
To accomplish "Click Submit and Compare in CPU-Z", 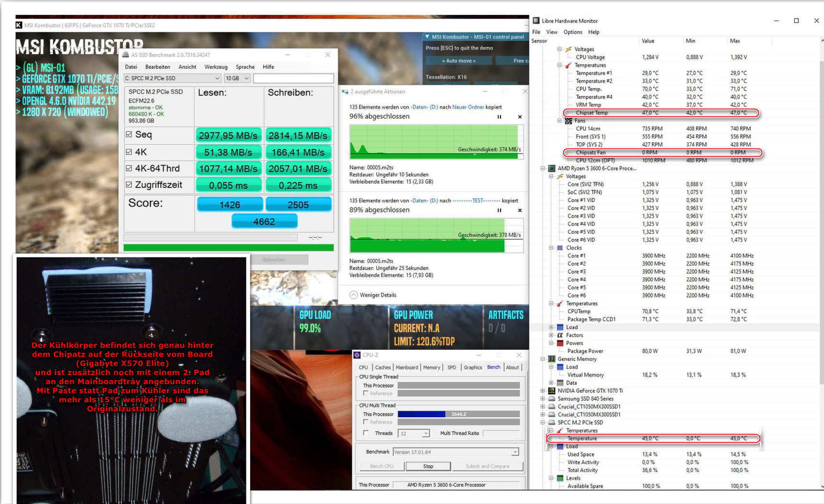I will click(487, 466).
